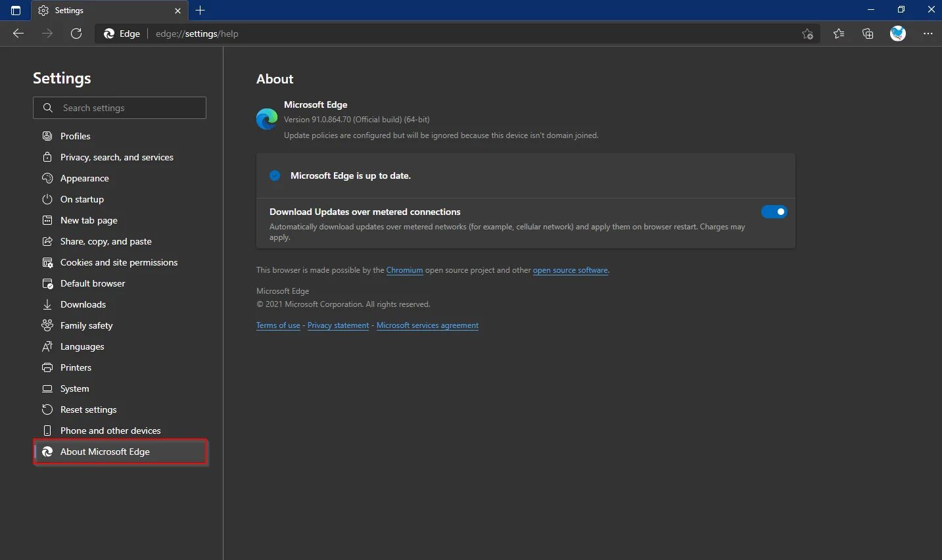Go to Appearance settings

(120, 178)
